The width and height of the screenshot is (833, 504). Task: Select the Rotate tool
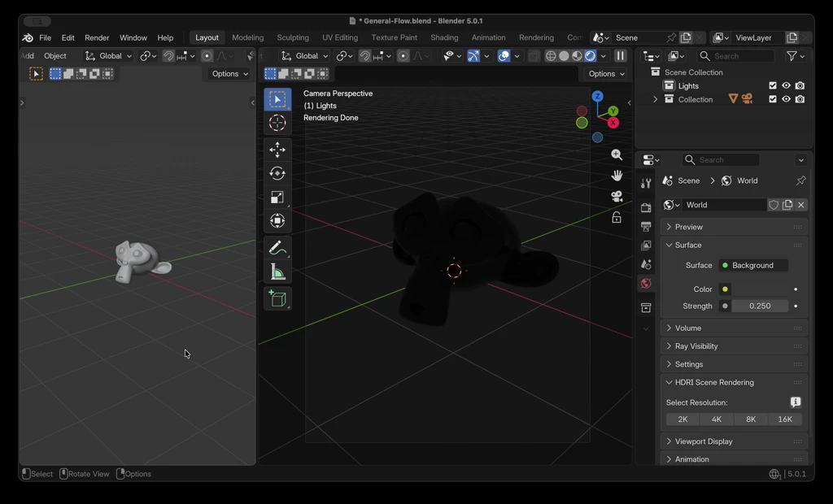pyautogui.click(x=277, y=172)
